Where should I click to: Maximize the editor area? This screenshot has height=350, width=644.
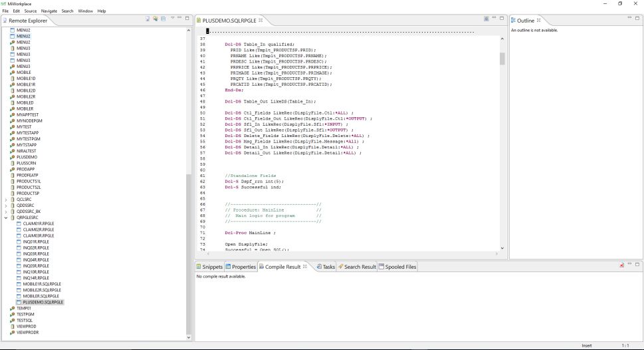click(x=502, y=18)
